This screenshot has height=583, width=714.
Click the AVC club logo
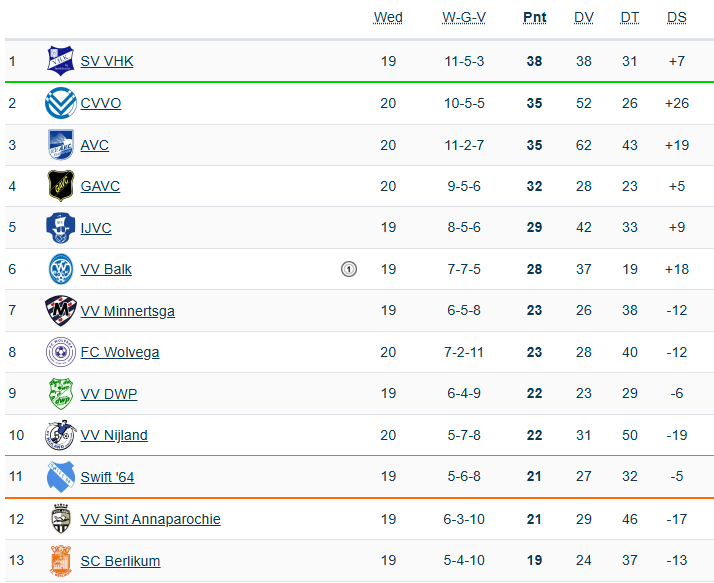(x=61, y=145)
